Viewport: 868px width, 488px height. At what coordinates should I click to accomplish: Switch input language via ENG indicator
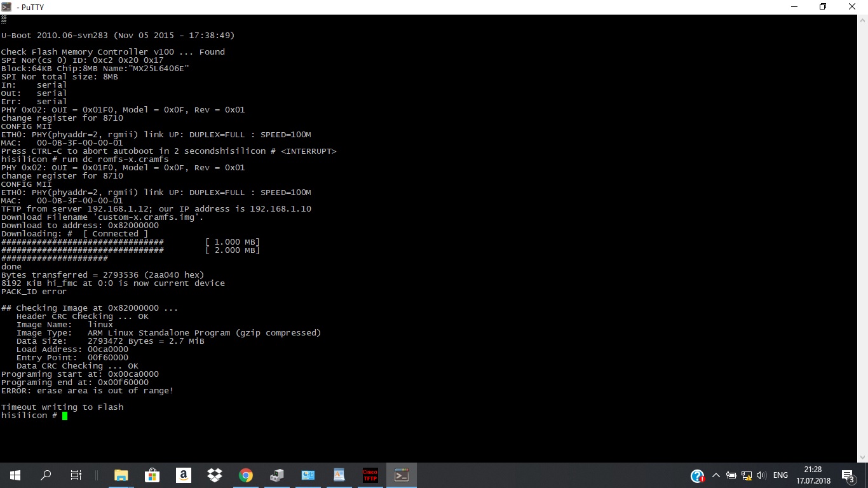pyautogui.click(x=780, y=475)
